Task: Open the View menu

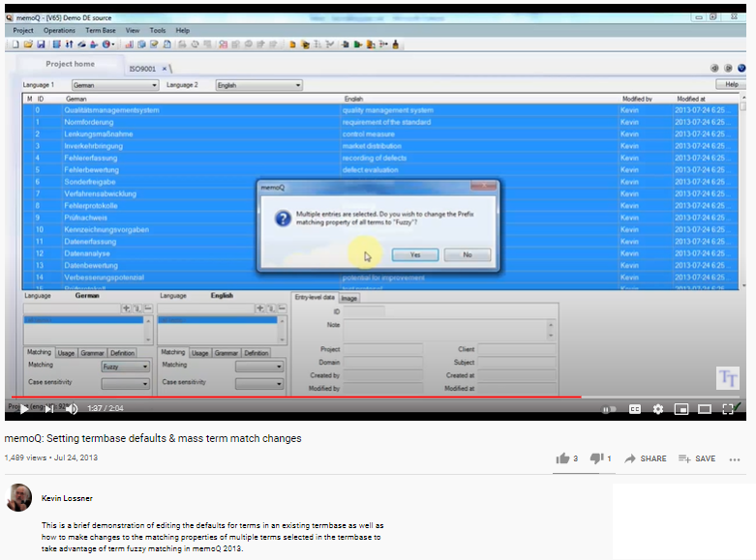Action: coord(133,30)
